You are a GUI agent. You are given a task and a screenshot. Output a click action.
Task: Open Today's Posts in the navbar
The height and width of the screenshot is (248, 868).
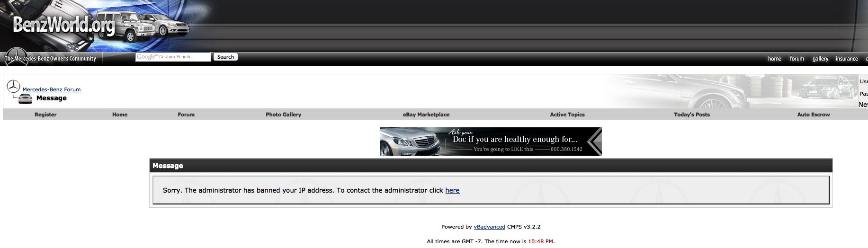point(692,115)
